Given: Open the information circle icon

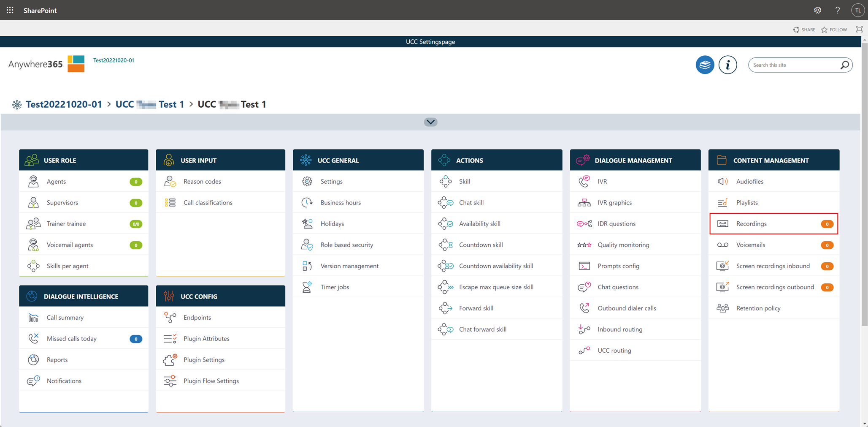Looking at the screenshot, I should [727, 65].
